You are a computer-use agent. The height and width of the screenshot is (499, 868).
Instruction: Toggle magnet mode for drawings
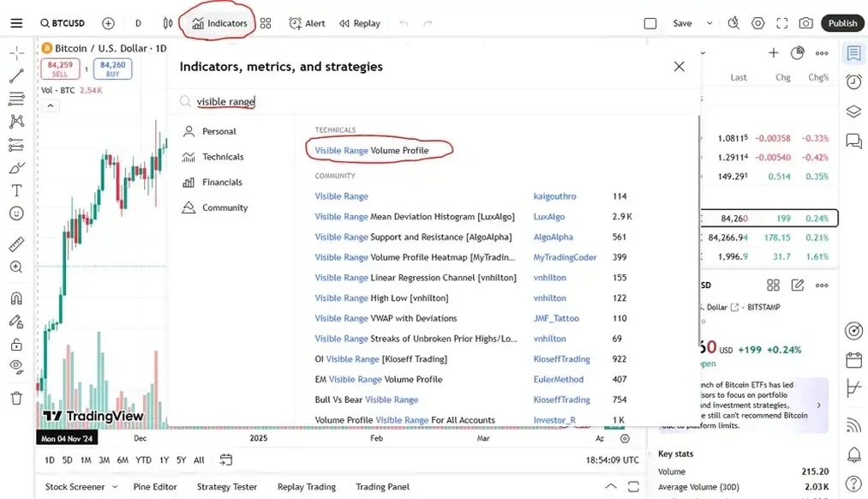[x=16, y=298]
